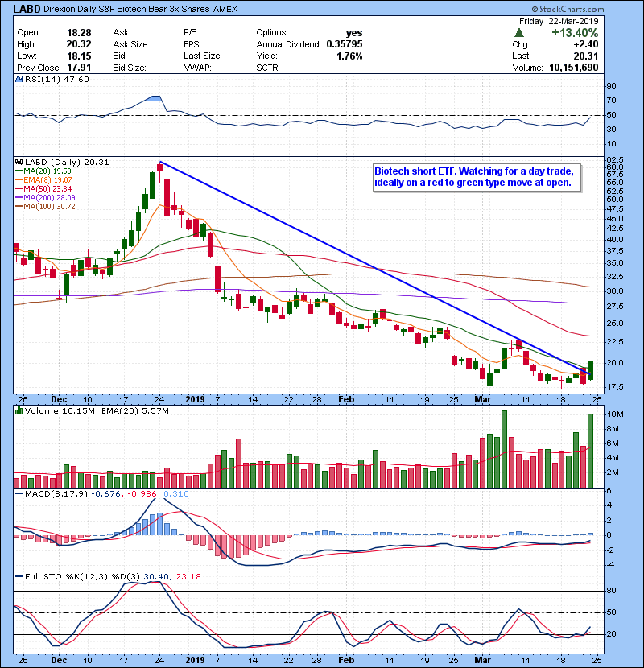Click the High value 20.32
644x668 pixels.
point(79,44)
